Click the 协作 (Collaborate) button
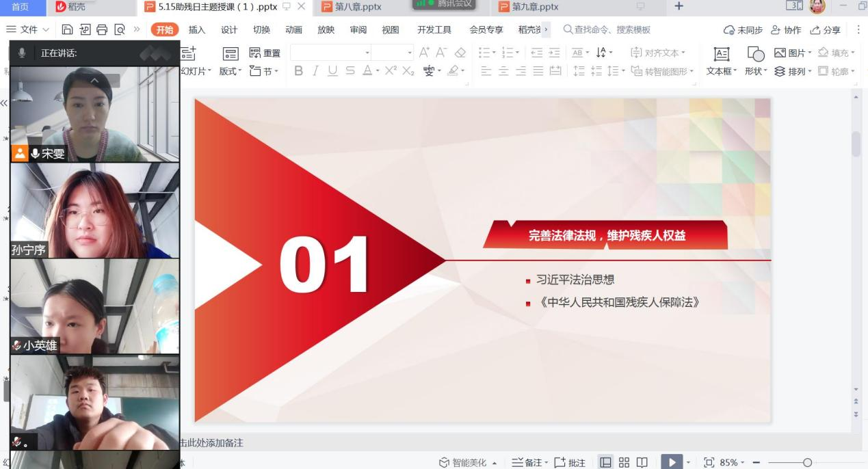The width and height of the screenshot is (868, 469). pos(786,30)
